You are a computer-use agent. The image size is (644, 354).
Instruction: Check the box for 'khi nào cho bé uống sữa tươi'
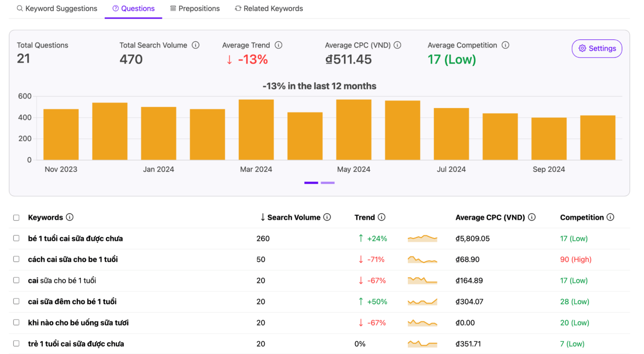pyautogui.click(x=16, y=322)
